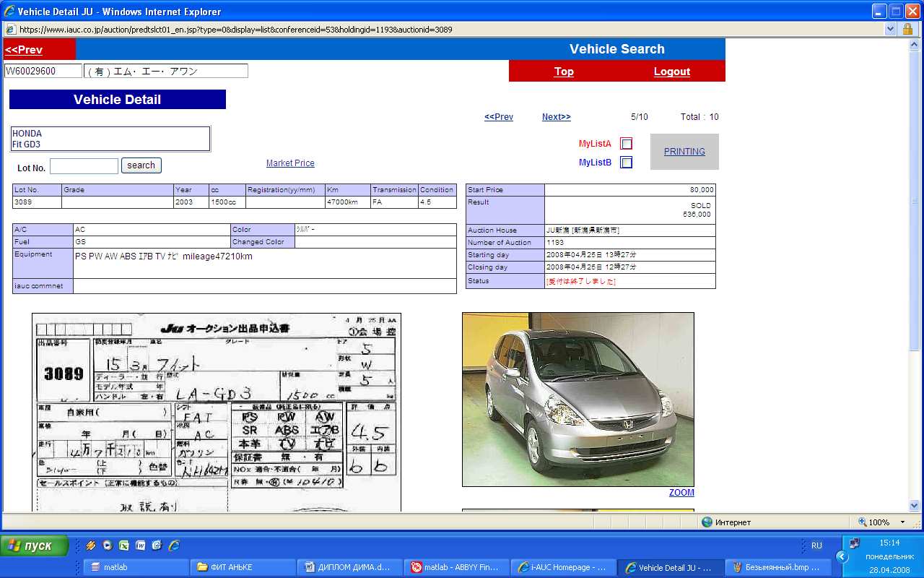
Task: Open the Market Price link
Action: 290,163
